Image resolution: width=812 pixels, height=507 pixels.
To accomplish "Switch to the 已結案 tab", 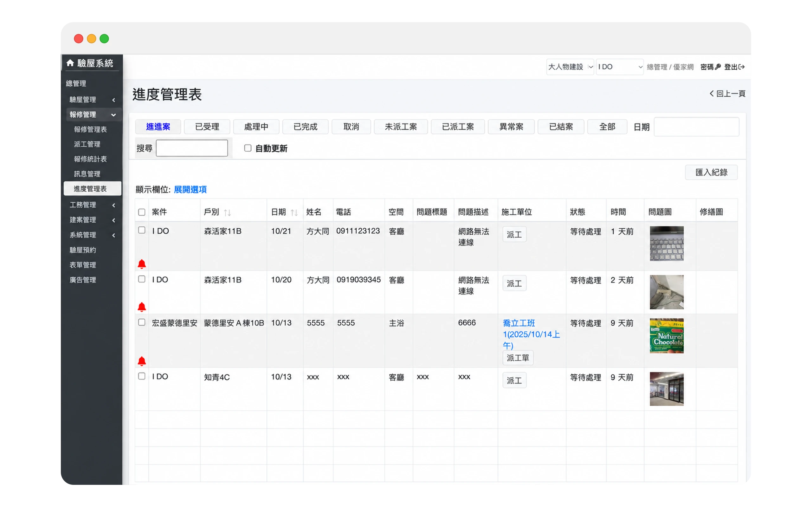I will coord(561,127).
